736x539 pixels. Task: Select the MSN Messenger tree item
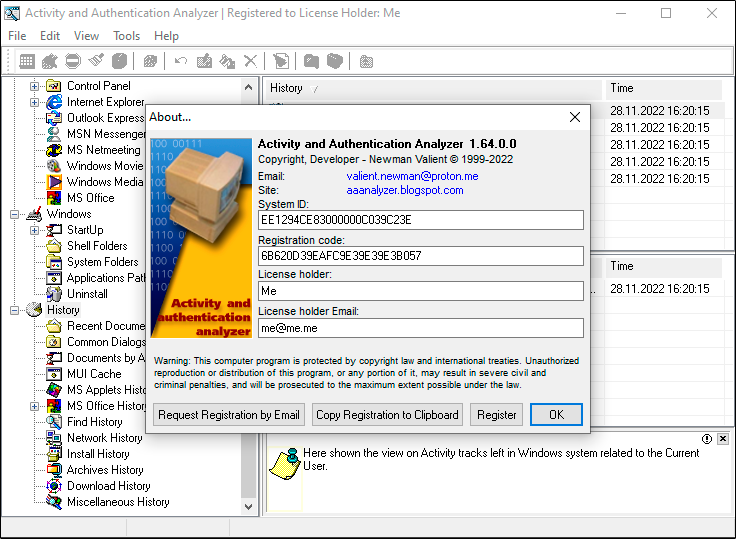pos(106,134)
